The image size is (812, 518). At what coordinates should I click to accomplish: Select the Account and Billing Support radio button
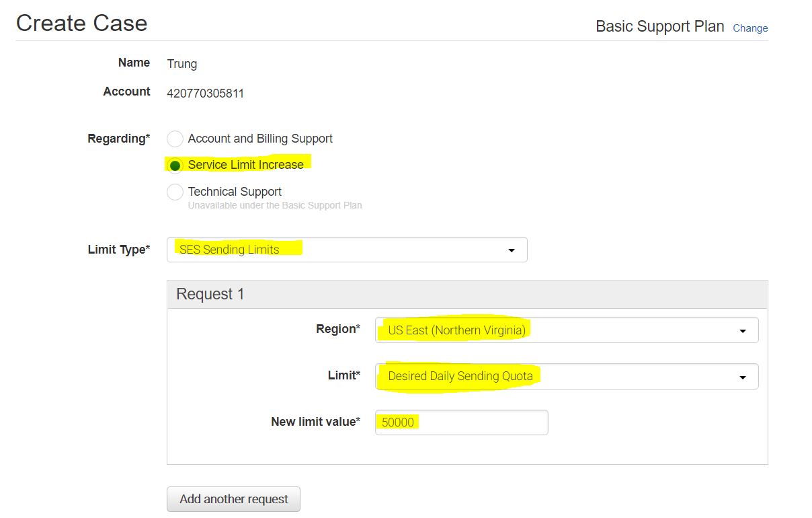(175, 139)
